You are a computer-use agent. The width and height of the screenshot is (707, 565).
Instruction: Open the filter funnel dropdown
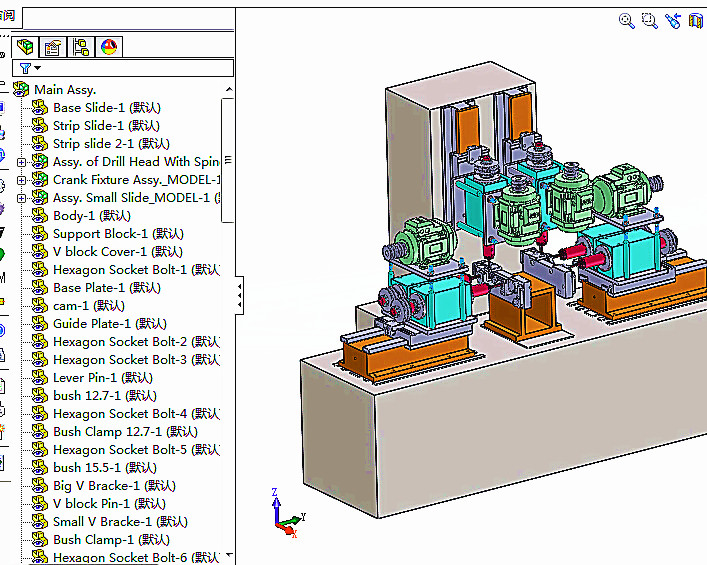coord(30,68)
